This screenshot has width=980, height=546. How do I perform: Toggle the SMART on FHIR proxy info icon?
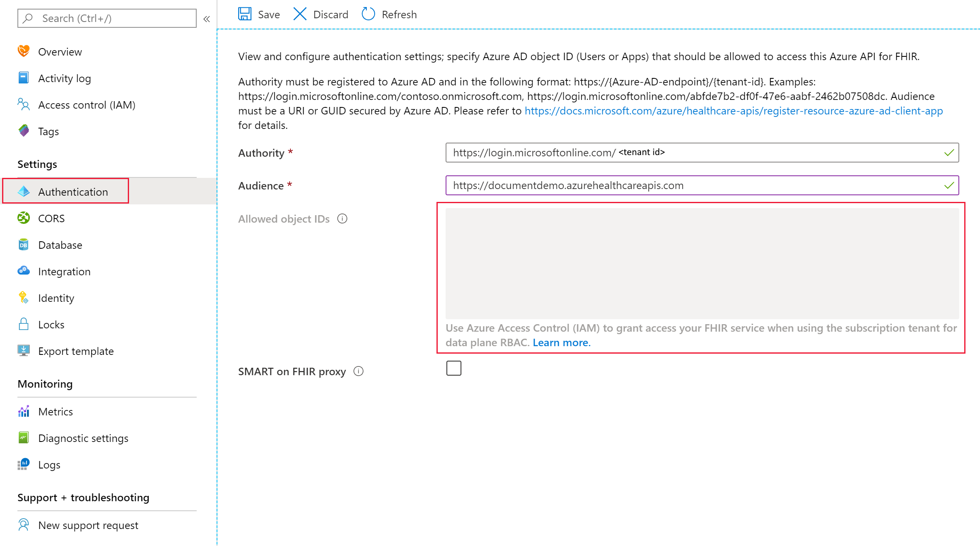coord(356,371)
